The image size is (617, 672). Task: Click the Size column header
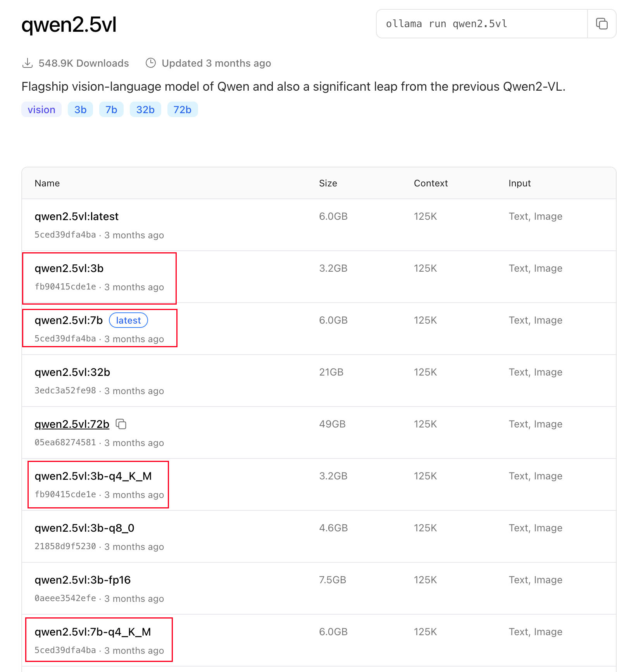tap(328, 183)
